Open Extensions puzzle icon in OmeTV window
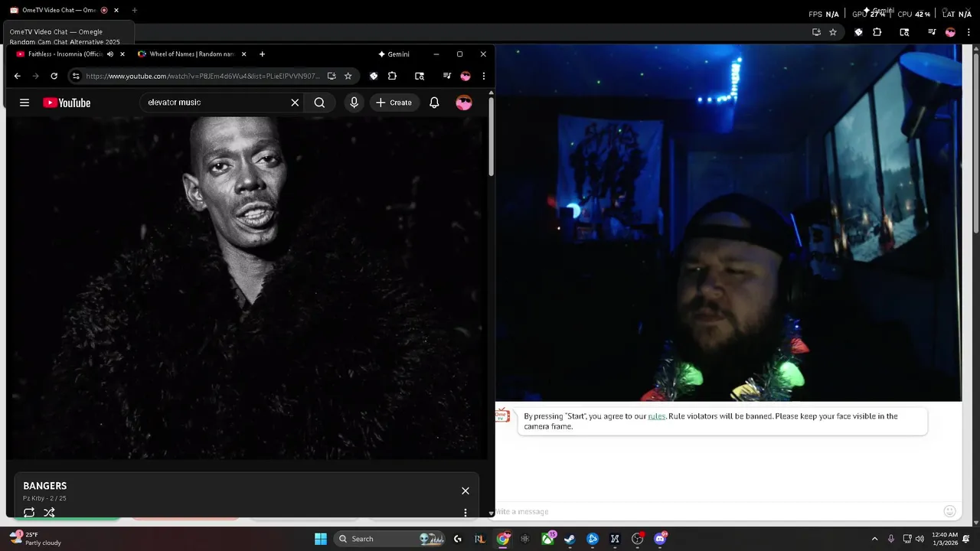The image size is (980, 551). coord(877,32)
